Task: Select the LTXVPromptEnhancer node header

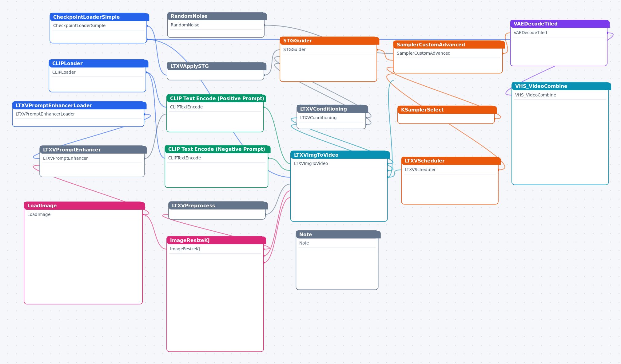Action: click(93, 150)
